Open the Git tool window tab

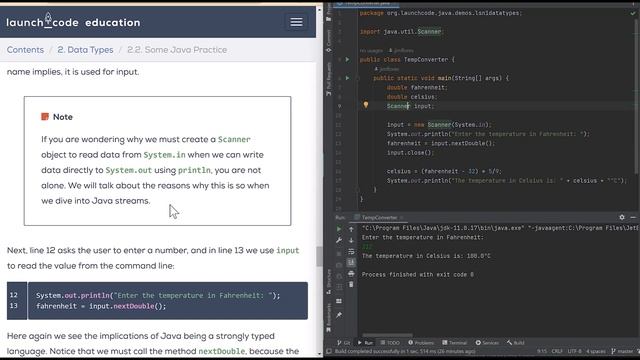[344, 343]
